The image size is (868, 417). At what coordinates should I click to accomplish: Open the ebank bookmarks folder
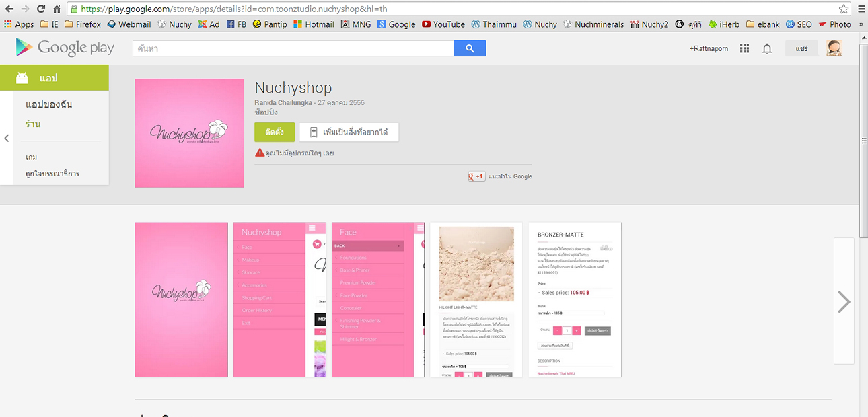[x=762, y=24]
